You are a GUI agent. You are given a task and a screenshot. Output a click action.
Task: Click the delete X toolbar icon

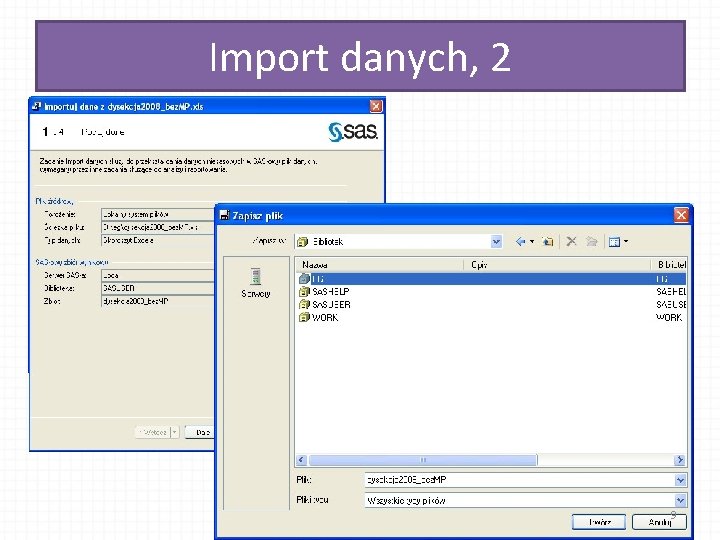(571, 242)
